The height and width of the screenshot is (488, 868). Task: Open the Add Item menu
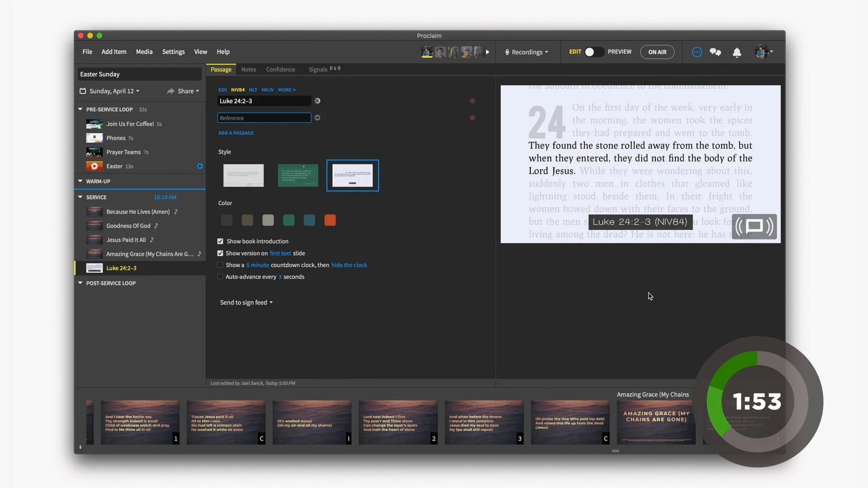(114, 52)
